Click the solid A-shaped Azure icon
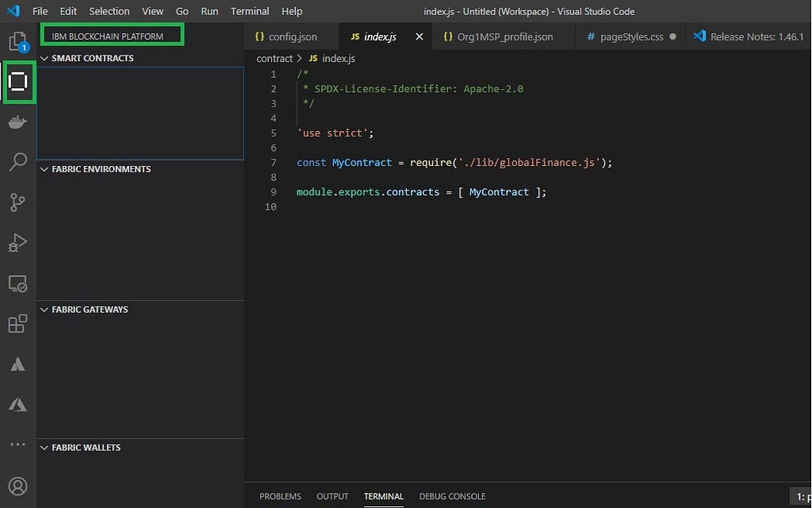 click(x=17, y=364)
